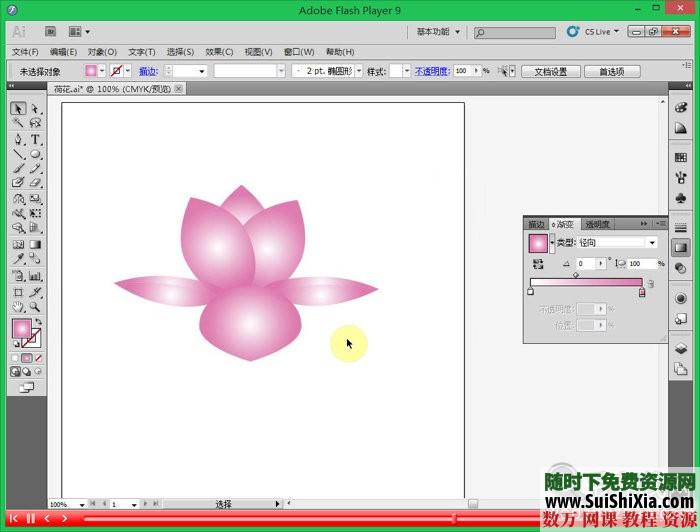Image resolution: width=700 pixels, height=532 pixels.
Task: Select the Zoom magnifier tool
Action: click(x=35, y=307)
